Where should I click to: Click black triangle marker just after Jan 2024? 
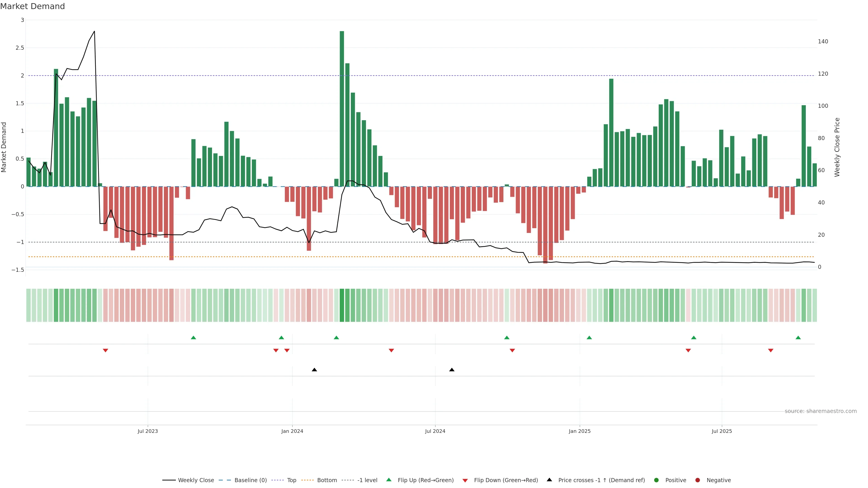314,370
